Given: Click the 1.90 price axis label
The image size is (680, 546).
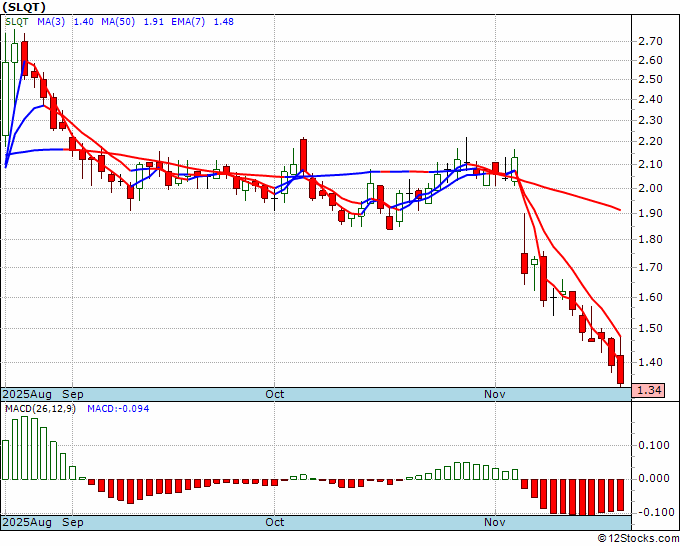Looking at the screenshot, I should click(x=651, y=213).
